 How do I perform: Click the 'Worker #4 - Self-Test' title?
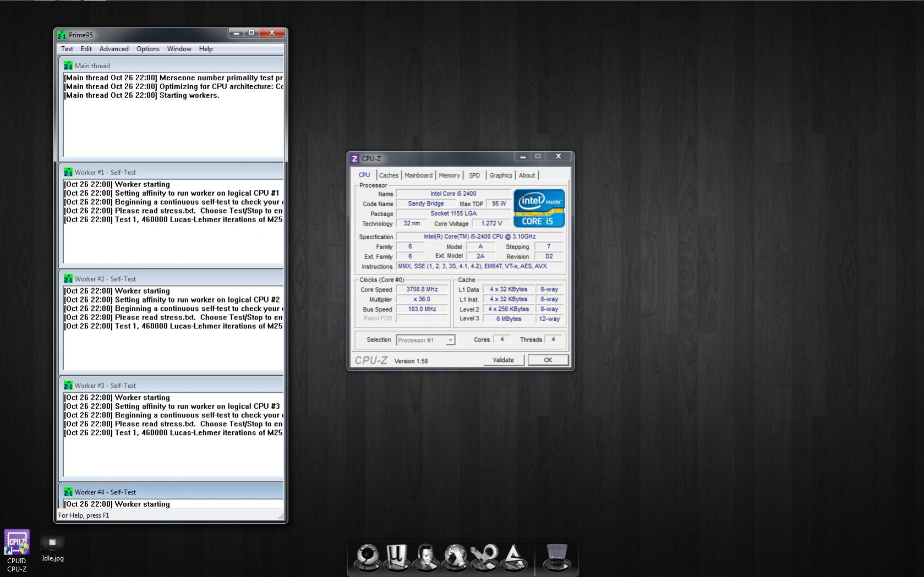click(x=105, y=492)
